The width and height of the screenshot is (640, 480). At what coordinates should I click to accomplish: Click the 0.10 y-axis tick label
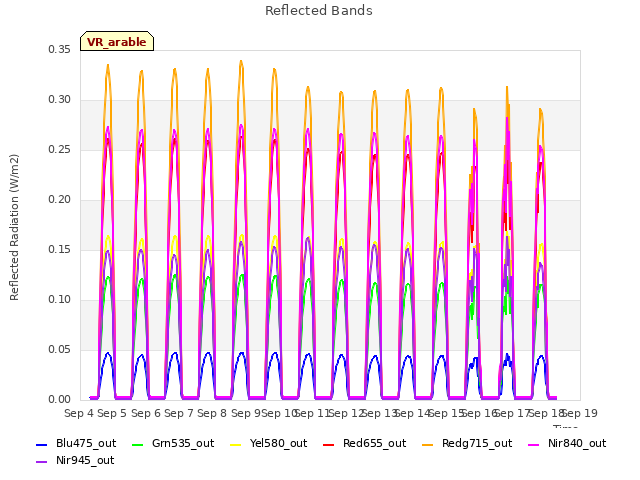click(60, 300)
